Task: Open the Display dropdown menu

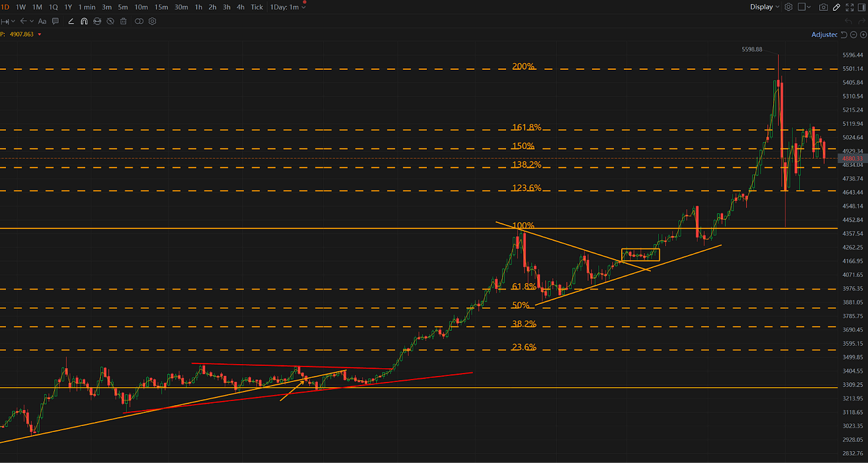Action: [765, 7]
